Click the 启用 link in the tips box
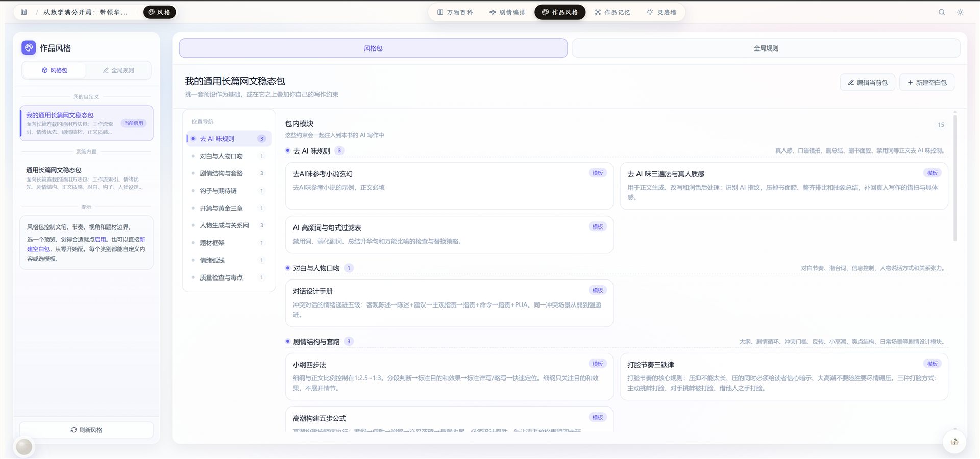This screenshot has height=459, width=980. (100, 240)
